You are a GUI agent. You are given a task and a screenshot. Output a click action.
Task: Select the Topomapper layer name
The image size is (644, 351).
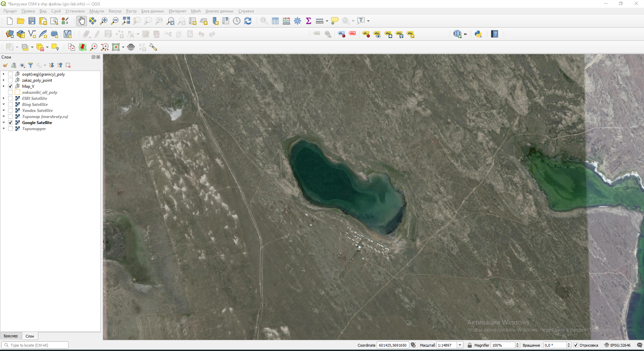pyautogui.click(x=34, y=129)
